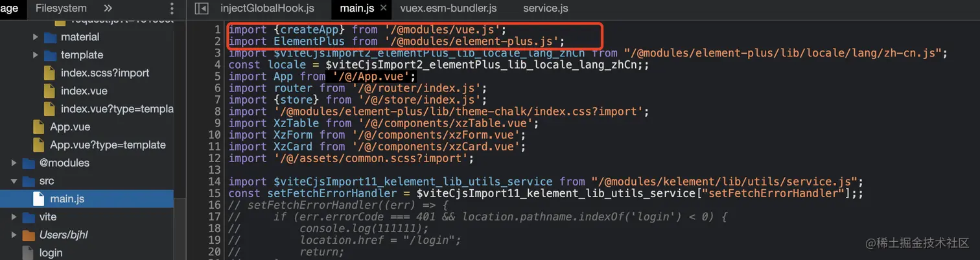Expand the @modules folder arrow
This screenshot has height=260, width=980.
pyautogui.click(x=14, y=163)
